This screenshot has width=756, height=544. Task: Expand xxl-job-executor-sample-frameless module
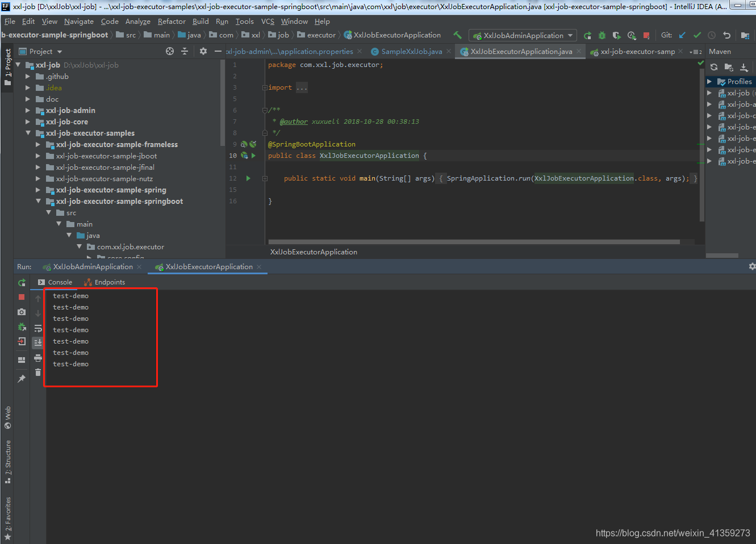38,144
